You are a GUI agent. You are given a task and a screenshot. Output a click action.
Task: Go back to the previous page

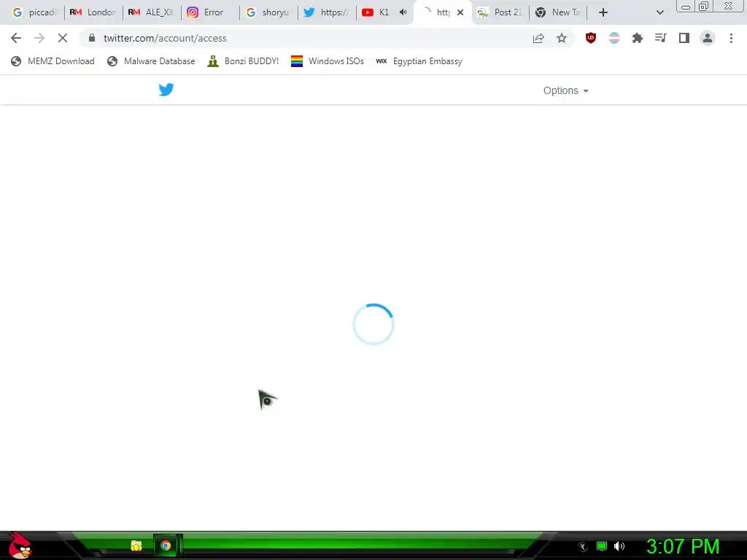pos(16,38)
